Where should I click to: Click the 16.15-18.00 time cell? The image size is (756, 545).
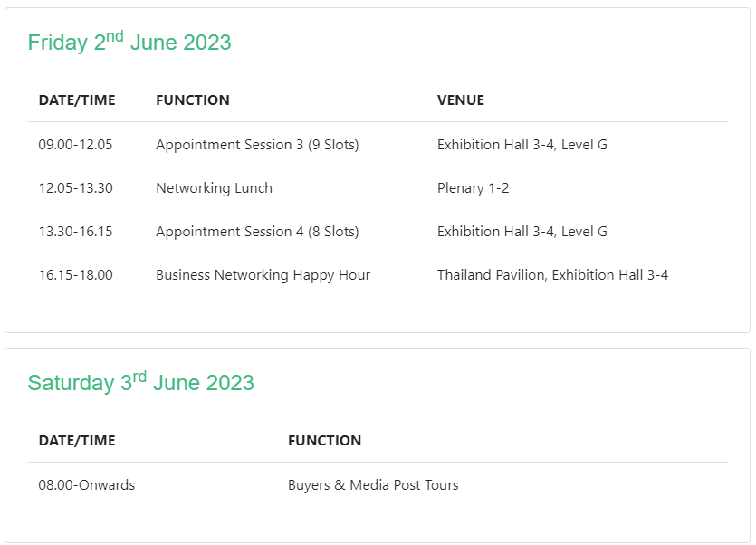click(x=76, y=274)
